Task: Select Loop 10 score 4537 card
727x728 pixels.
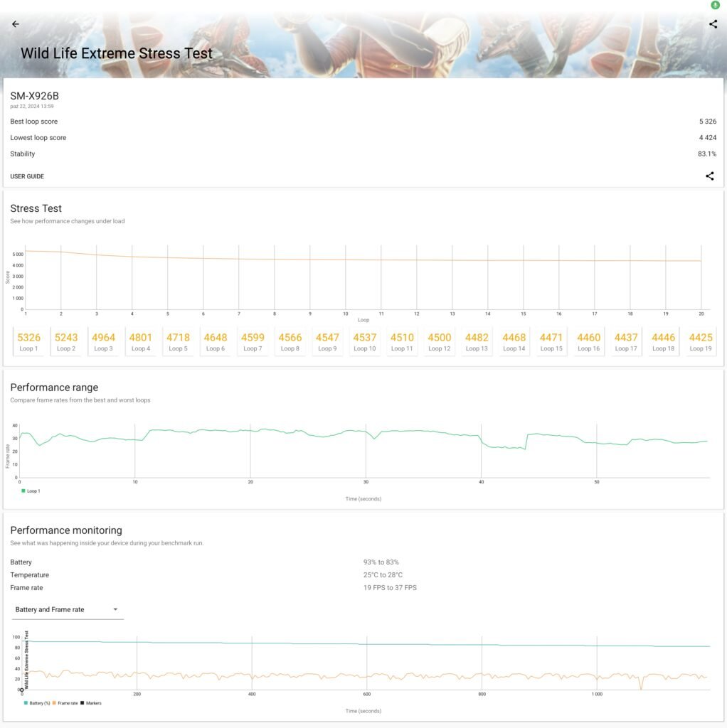Action: (x=365, y=342)
